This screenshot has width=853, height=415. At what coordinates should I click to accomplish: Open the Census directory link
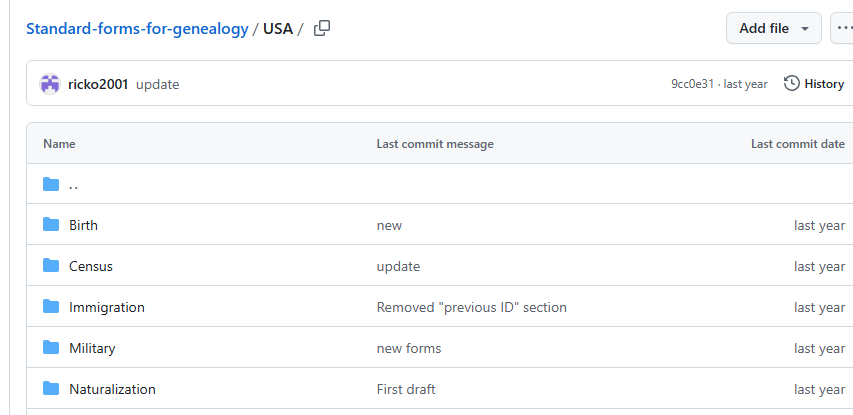tap(91, 266)
